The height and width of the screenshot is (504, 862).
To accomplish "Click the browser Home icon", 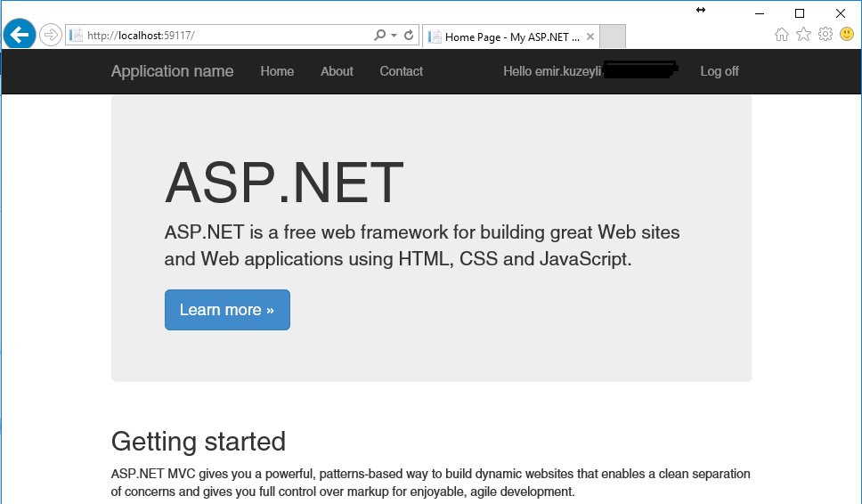I will pos(782,35).
